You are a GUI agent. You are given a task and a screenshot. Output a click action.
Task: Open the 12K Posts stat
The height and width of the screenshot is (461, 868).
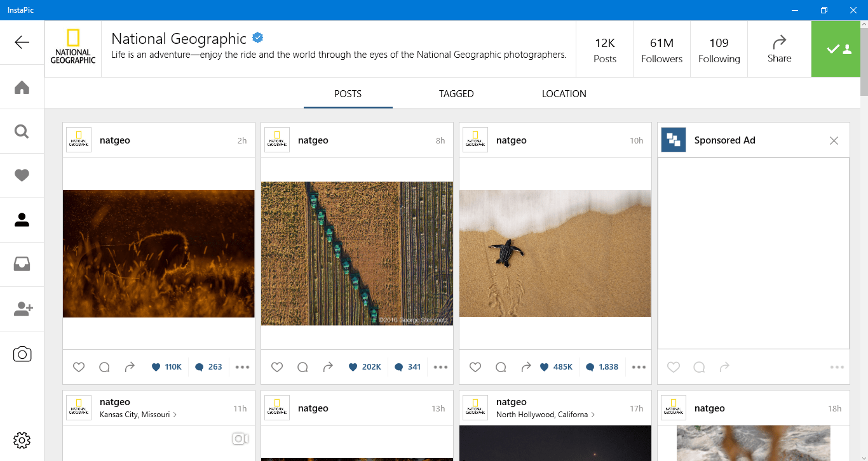(x=604, y=49)
